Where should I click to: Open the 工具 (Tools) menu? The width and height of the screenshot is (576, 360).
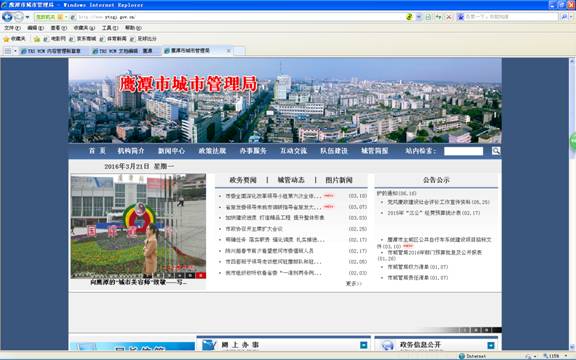pos(110,28)
